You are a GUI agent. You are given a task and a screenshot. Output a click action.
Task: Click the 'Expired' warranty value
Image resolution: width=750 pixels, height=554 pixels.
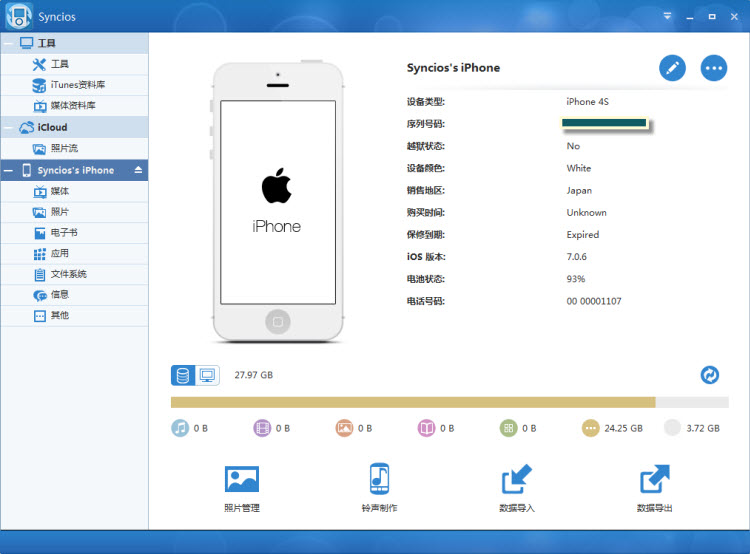click(583, 235)
